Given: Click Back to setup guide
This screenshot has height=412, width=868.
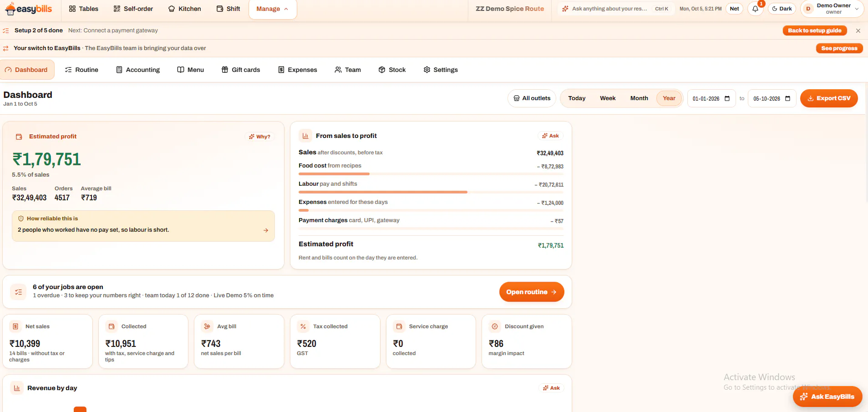Looking at the screenshot, I should click(815, 31).
